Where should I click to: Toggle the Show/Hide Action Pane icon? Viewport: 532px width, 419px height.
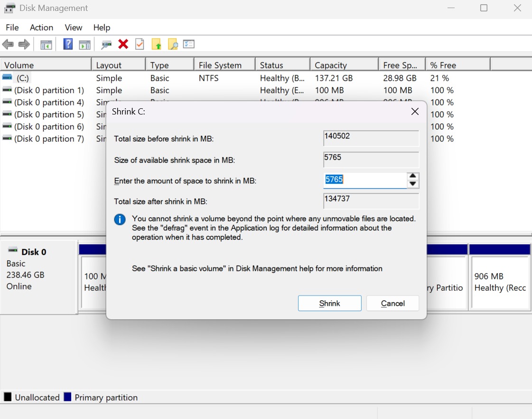pos(85,45)
